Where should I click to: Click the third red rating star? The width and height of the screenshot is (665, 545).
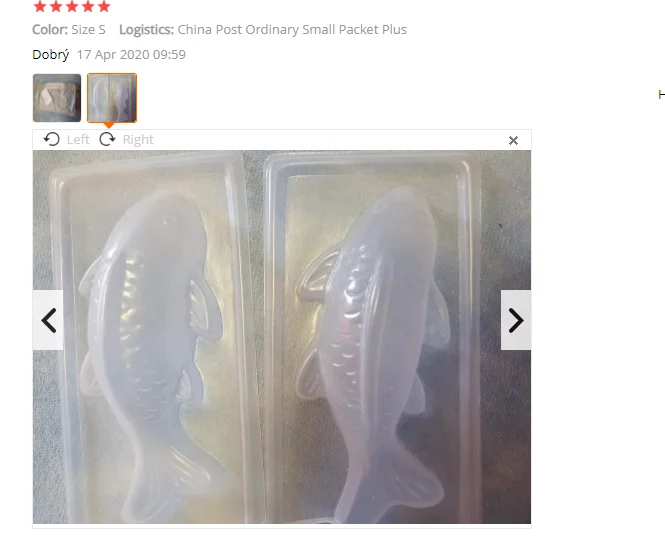(x=72, y=6)
